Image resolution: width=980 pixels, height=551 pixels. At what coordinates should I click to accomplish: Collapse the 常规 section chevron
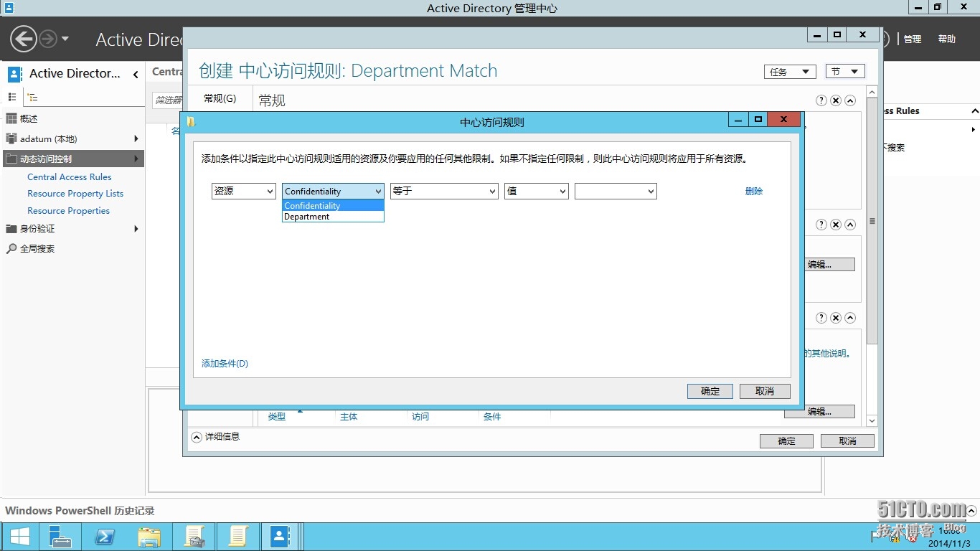pyautogui.click(x=850, y=100)
